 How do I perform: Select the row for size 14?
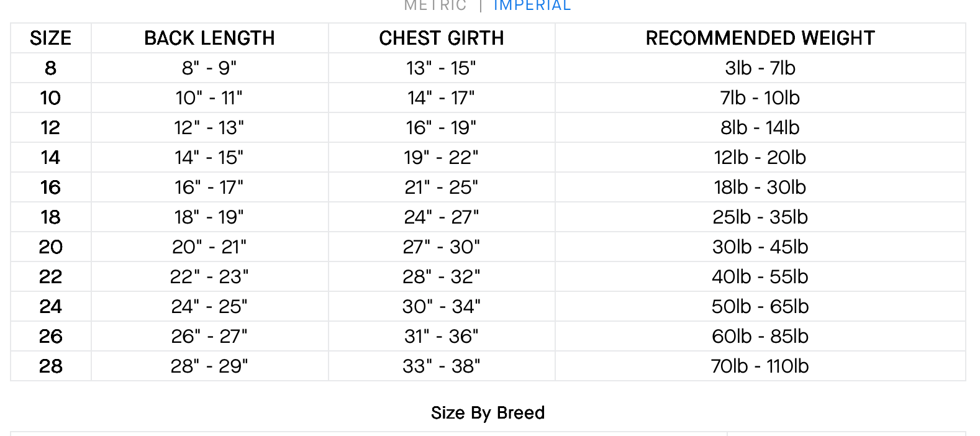click(50, 157)
